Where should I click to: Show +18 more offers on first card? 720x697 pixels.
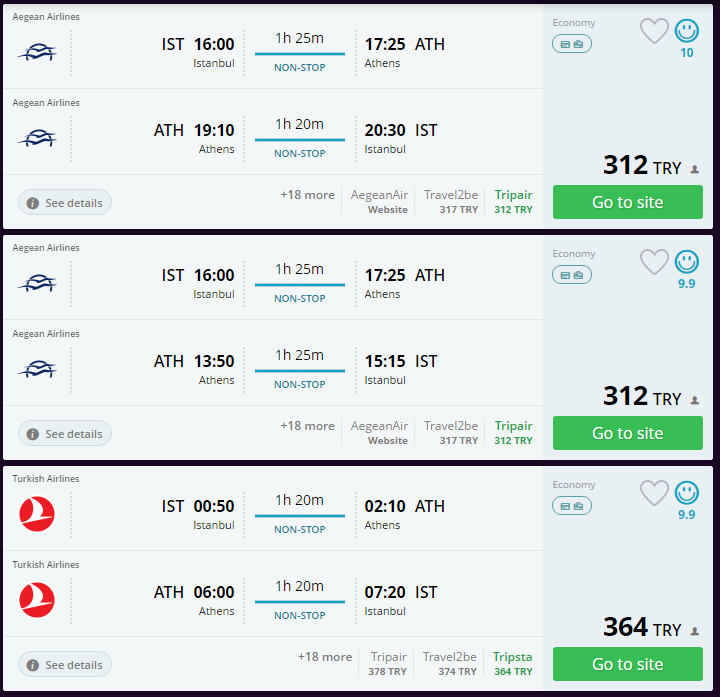pyautogui.click(x=307, y=195)
